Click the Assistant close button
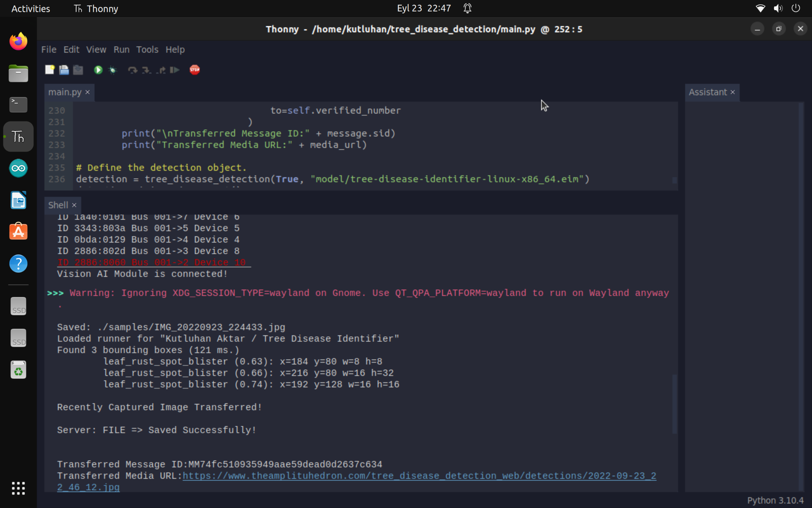 (732, 92)
